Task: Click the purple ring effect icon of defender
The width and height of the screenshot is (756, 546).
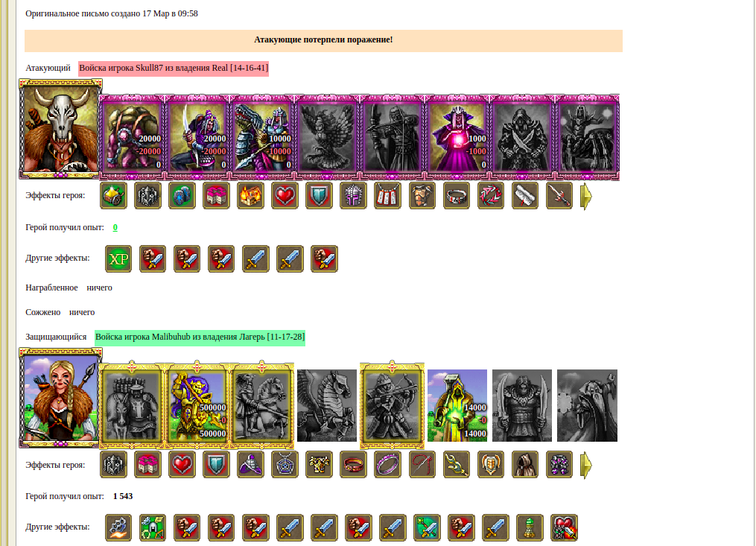Action: (x=387, y=465)
